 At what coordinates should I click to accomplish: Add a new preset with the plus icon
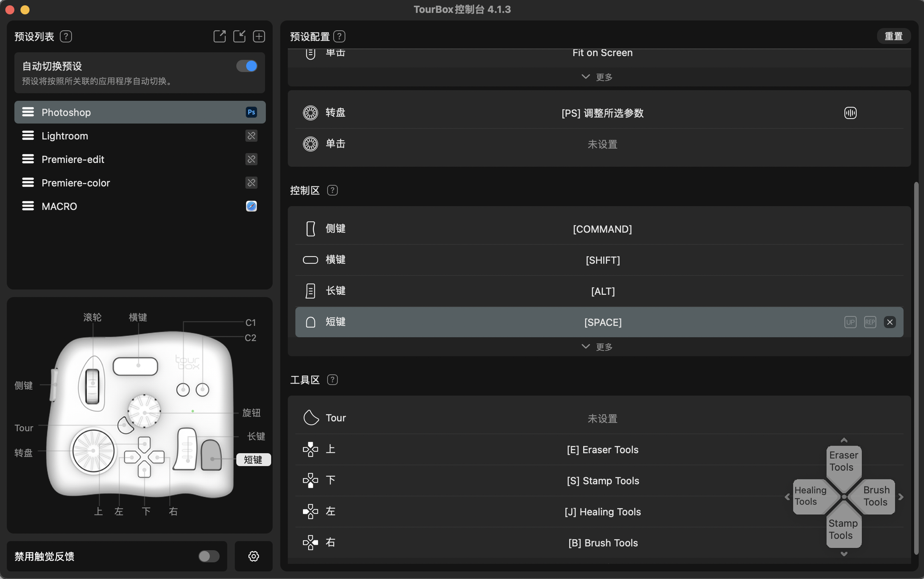(x=259, y=36)
